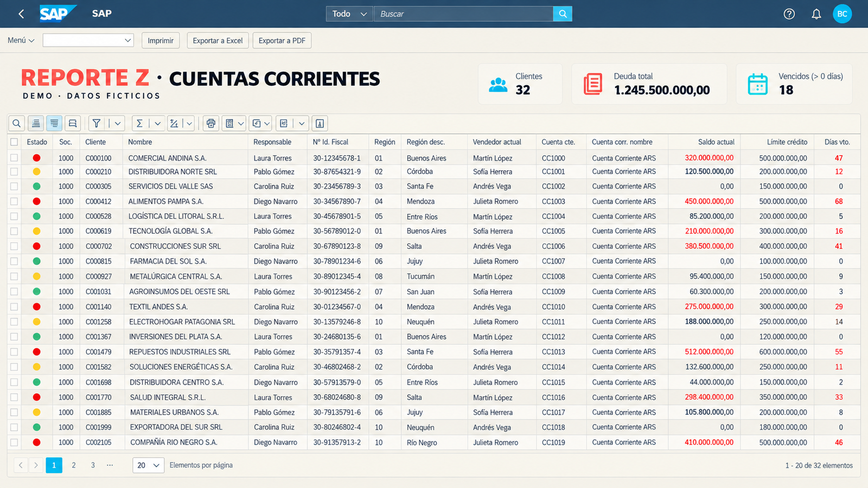Click in the Buscar search field
This screenshot has width=868, height=488.
pos(464,14)
